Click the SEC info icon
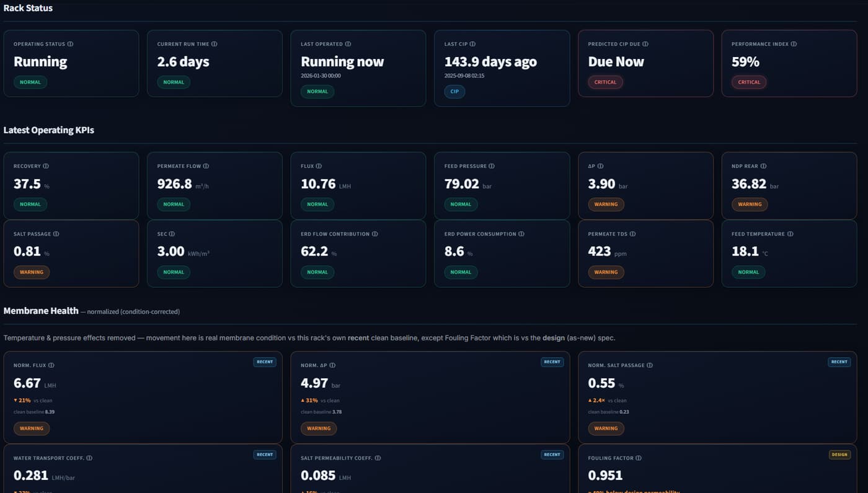The height and width of the screenshot is (493, 868). click(172, 234)
